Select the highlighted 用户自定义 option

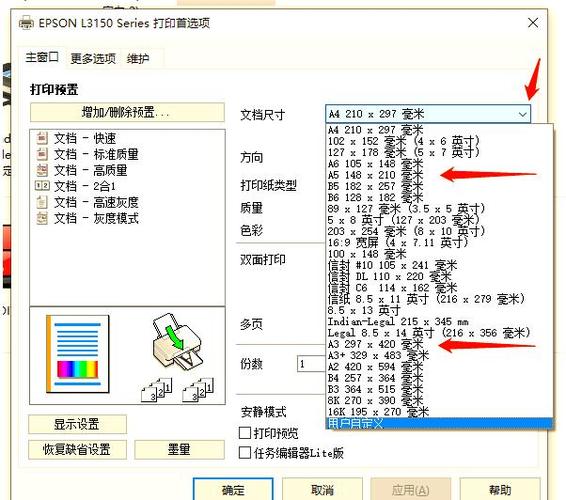[x=439, y=423]
